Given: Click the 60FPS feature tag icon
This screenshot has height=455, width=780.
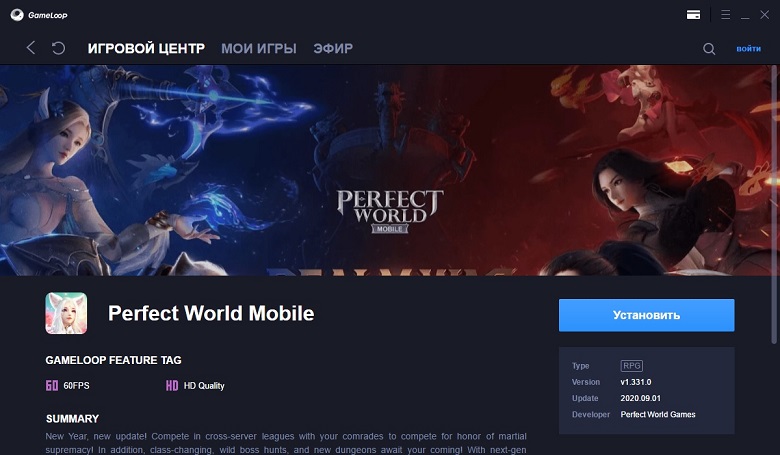Looking at the screenshot, I should (x=52, y=385).
